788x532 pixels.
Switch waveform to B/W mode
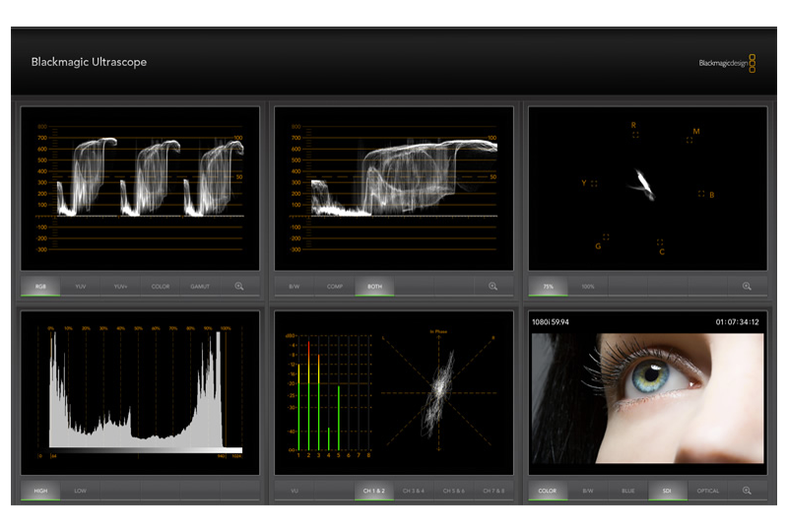[x=294, y=287]
